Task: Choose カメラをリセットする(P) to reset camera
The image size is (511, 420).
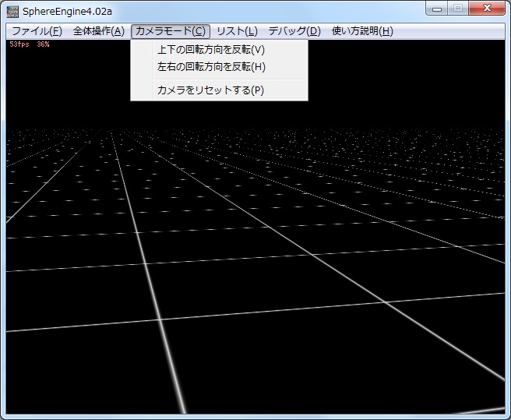Action: 220,90
